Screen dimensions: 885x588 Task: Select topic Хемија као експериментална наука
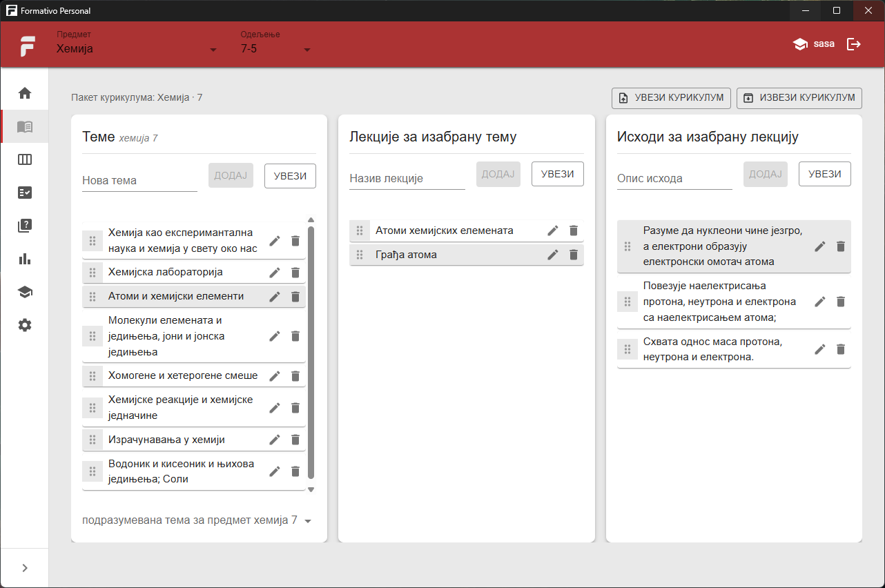coord(194,241)
